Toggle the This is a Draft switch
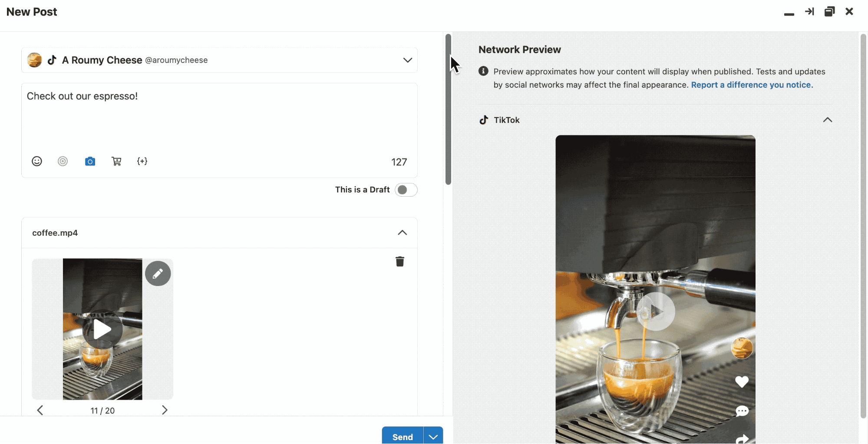This screenshot has width=868, height=444. click(406, 190)
